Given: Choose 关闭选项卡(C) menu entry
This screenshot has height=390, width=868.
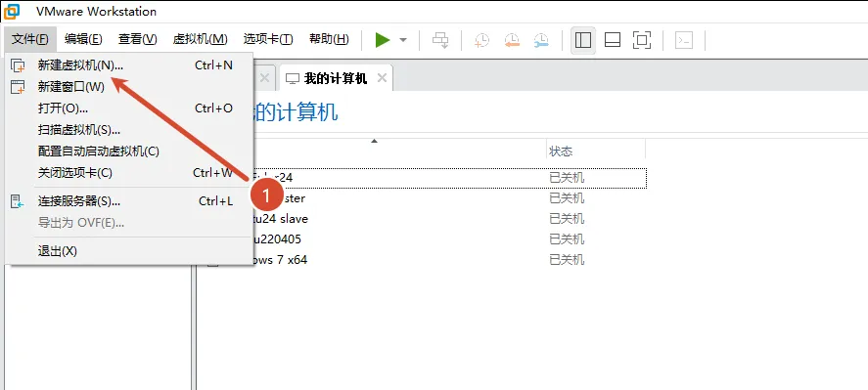Looking at the screenshot, I should [x=129, y=173].
